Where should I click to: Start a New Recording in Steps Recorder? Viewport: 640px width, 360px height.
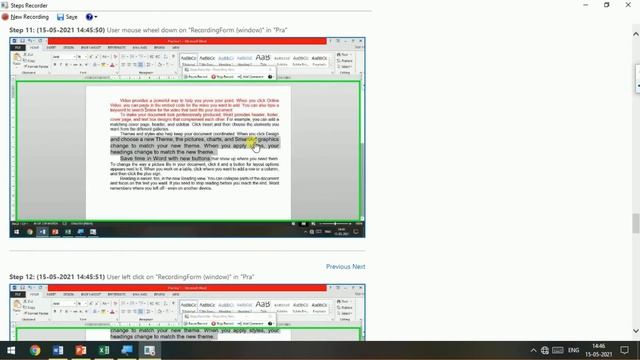coord(25,17)
